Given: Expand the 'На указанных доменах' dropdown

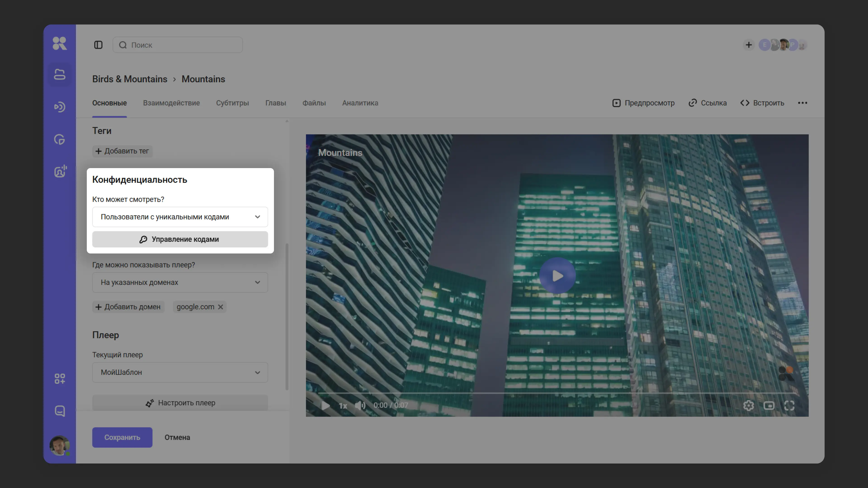Looking at the screenshot, I should (x=180, y=282).
